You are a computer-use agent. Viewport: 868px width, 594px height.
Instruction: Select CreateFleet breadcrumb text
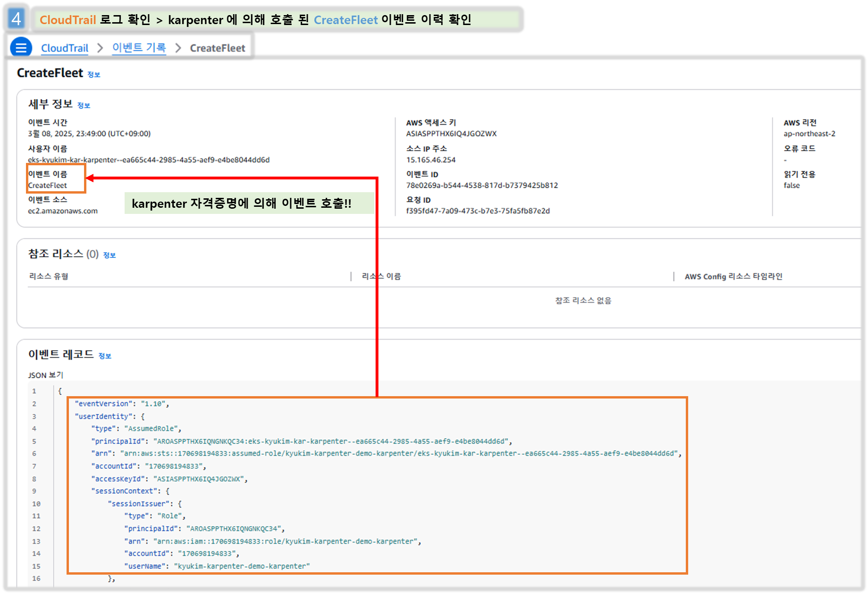(218, 48)
